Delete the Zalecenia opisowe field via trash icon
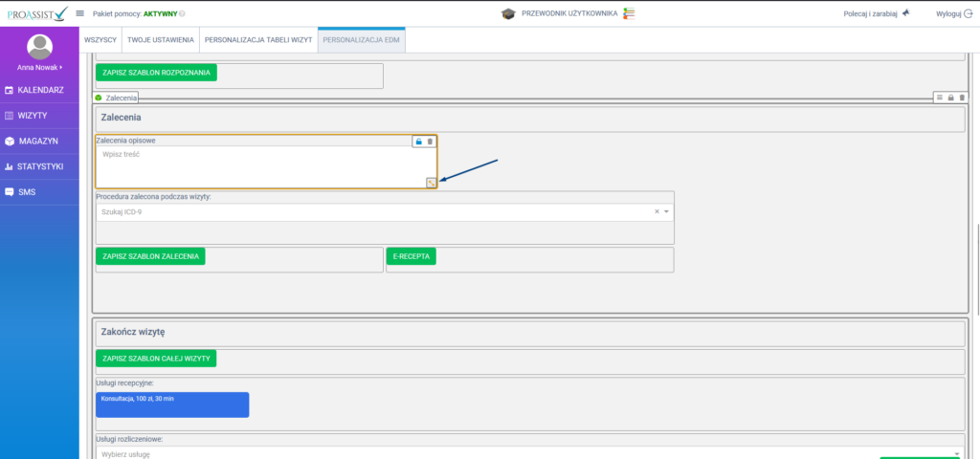Viewport: 980px width, 459px height. point(430,142)
